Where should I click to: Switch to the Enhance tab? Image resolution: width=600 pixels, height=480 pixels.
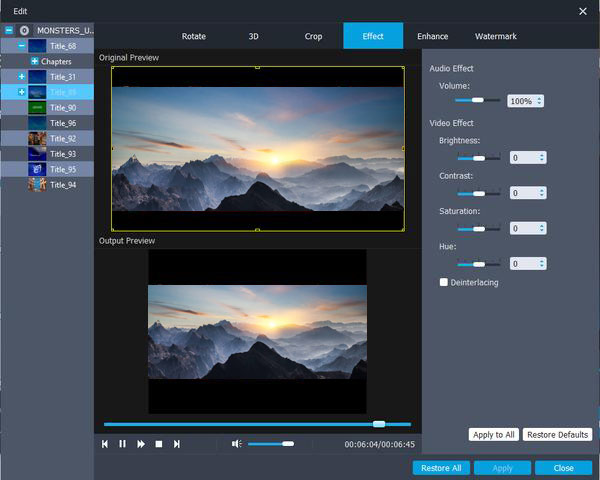pyautogui.click(x=432, y=36)
